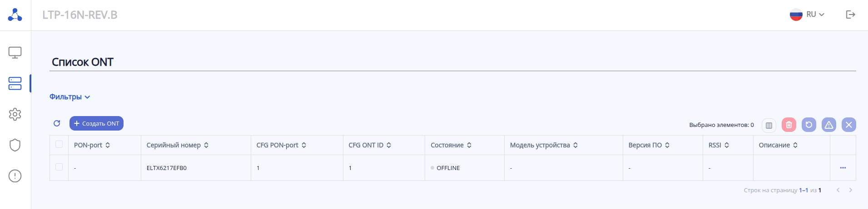The height and width of the screenshot is (209, 868).
Task: Open the RU language dropdown
Action: 807,15
